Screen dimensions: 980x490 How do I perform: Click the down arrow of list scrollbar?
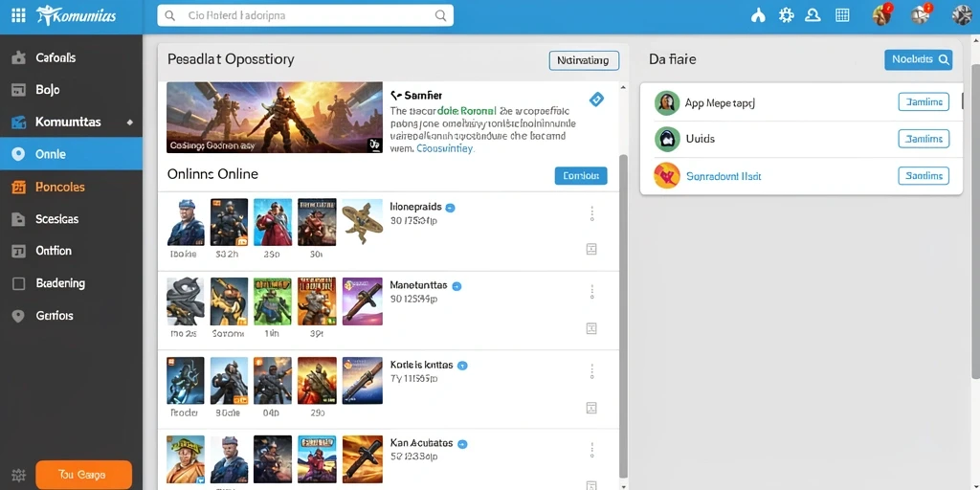(x=623, y=485)
